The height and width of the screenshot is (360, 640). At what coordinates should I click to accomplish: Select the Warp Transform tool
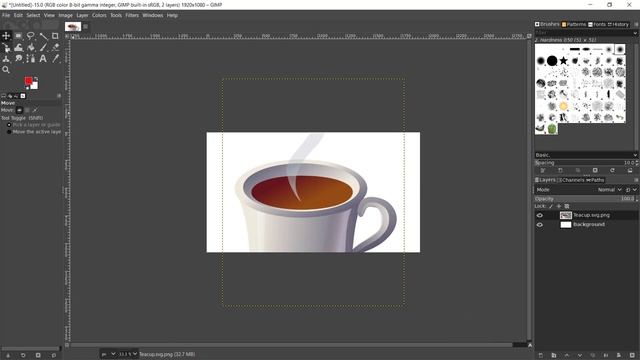coord(18,47)
